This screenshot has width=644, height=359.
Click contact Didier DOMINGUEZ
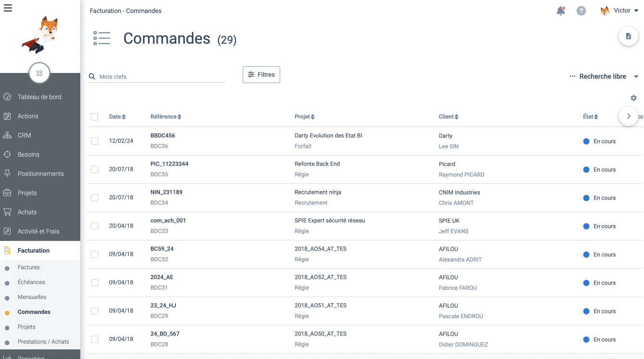tap(464, 345)
